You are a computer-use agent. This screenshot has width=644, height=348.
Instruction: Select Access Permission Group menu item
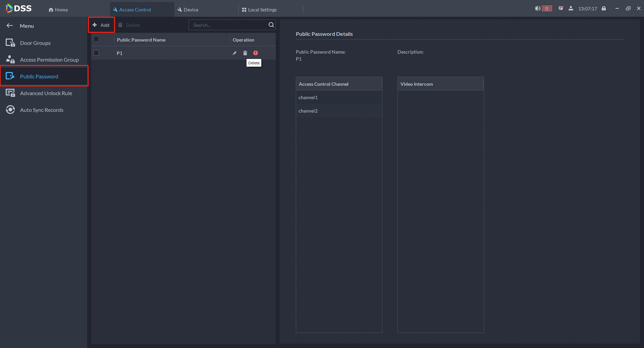point(49,60)
